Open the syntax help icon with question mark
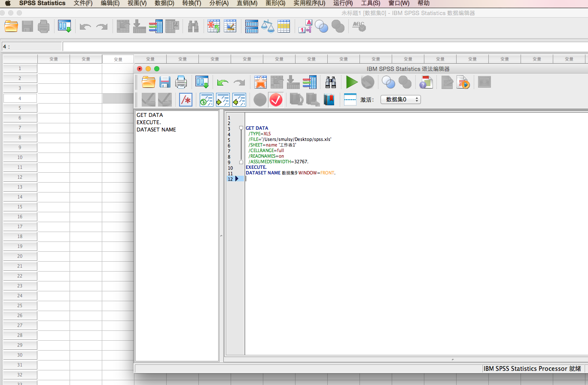 pos(426,82)
